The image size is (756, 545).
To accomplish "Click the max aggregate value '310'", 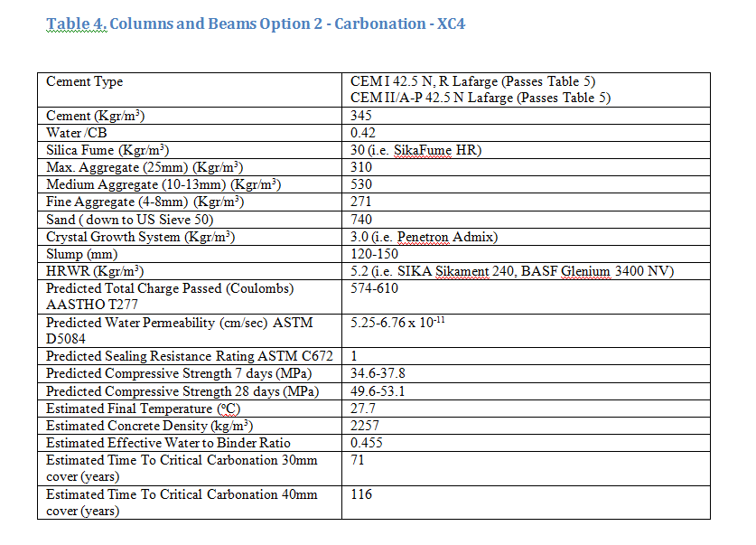I will [x=361, y=167].
